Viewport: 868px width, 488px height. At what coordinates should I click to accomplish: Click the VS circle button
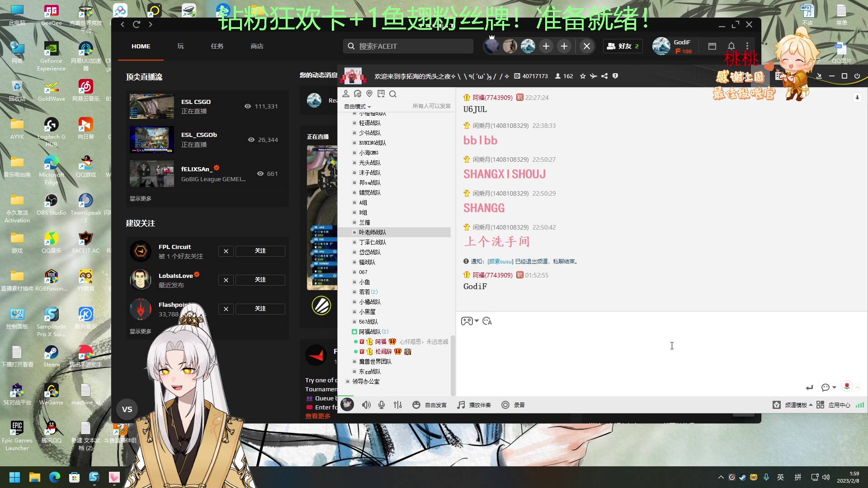[x=127, y=409]
